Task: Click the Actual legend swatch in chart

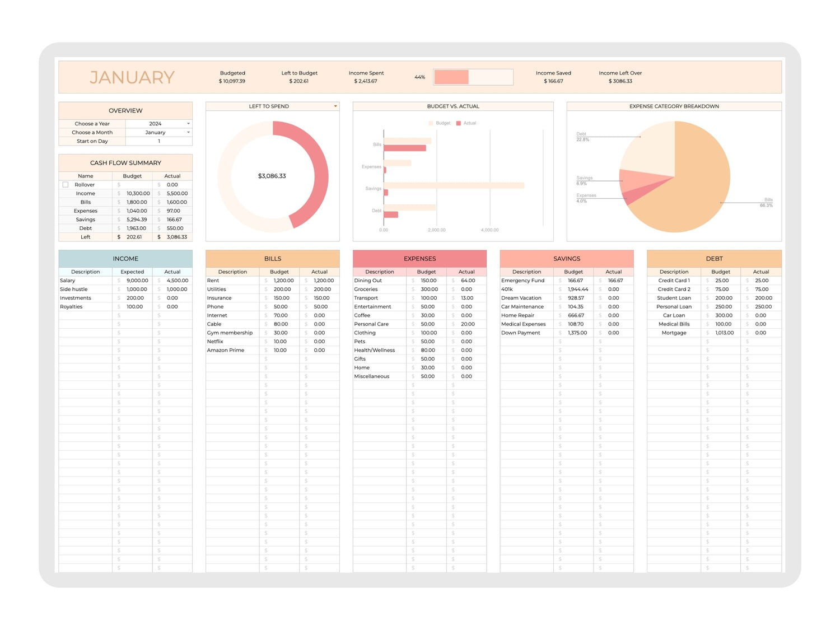Action: [459, 123]
